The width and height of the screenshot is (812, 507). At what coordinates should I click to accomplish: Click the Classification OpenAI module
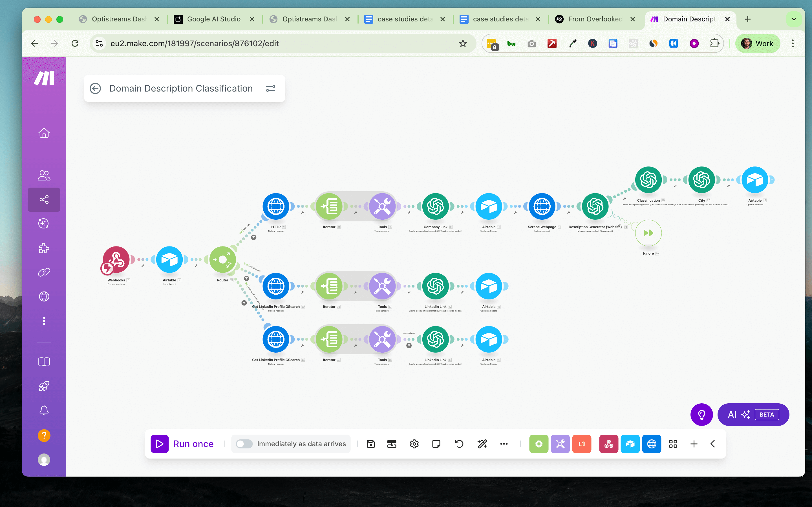point(648,180)
